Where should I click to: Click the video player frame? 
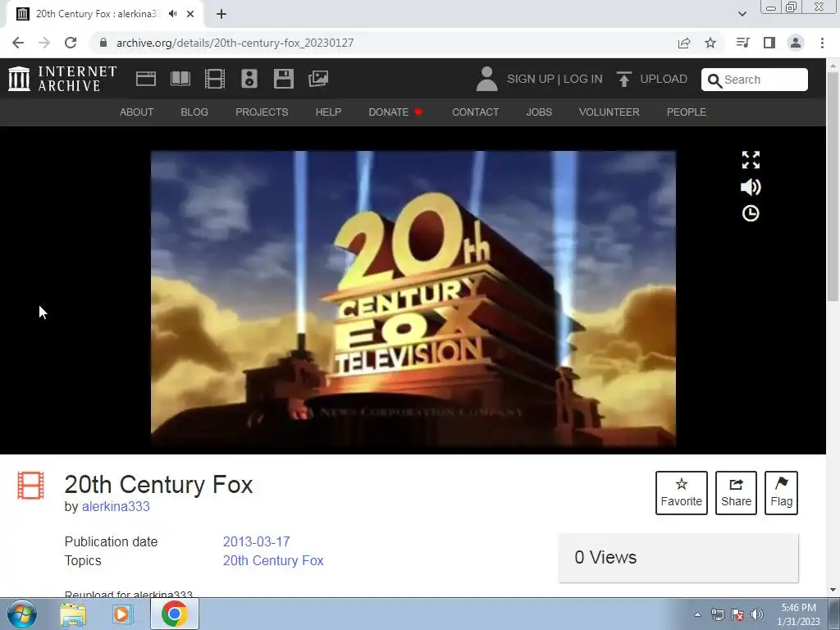pos(413,299)
